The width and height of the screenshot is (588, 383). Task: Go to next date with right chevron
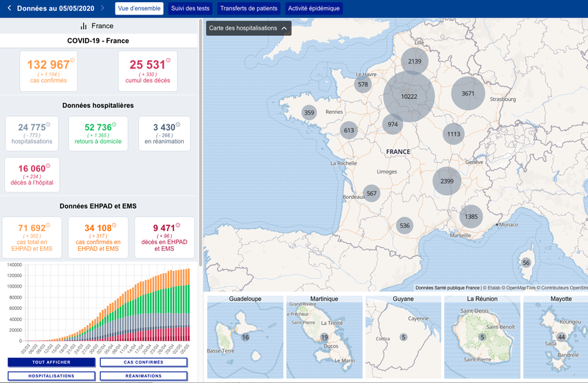102,8
